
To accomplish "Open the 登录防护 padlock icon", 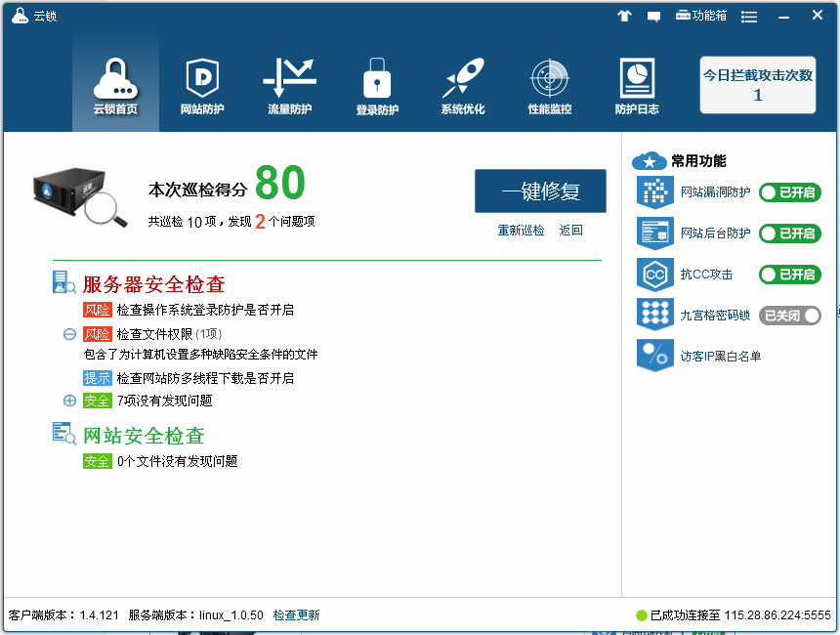I will 377,79.
